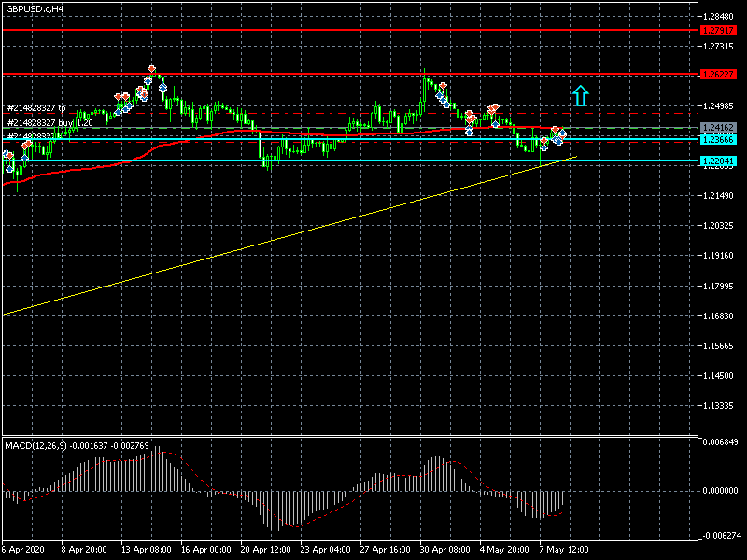Click the 6 Apr 2020 date label
Screen dimensions: 747x560
[24, 550]
